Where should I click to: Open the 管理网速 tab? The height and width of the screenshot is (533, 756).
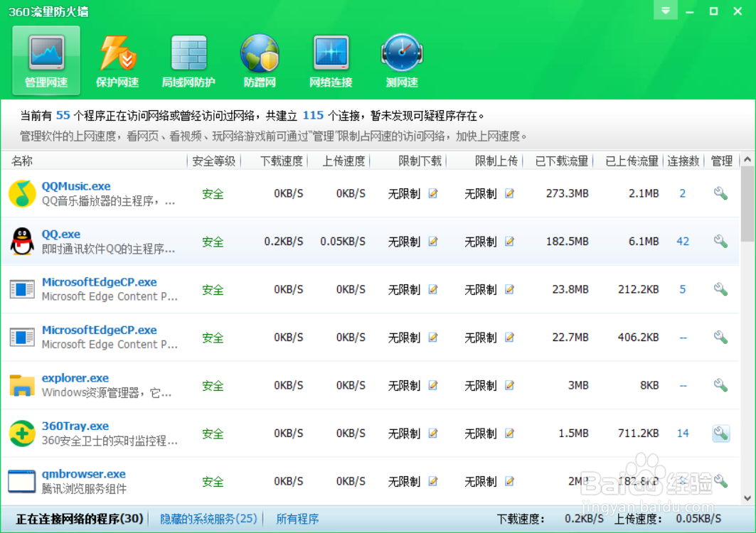tap(46, 60)
